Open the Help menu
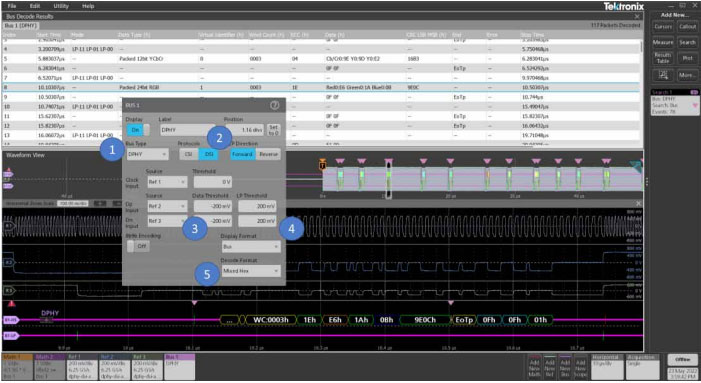This screenshot has width=701, height=383. [x=88, y=6]
